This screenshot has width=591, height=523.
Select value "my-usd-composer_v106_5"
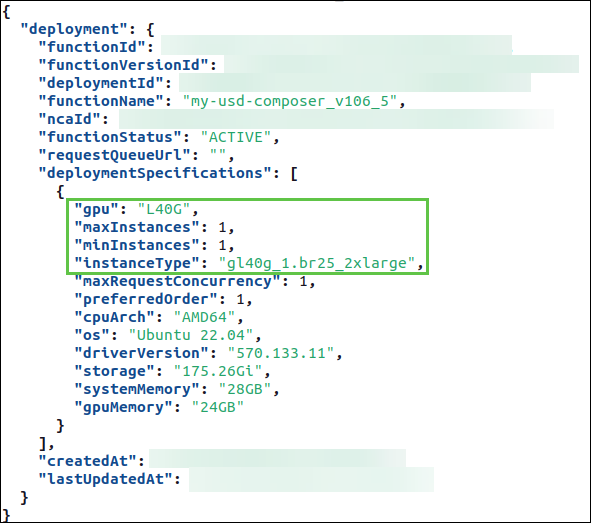tap(290, 101)
